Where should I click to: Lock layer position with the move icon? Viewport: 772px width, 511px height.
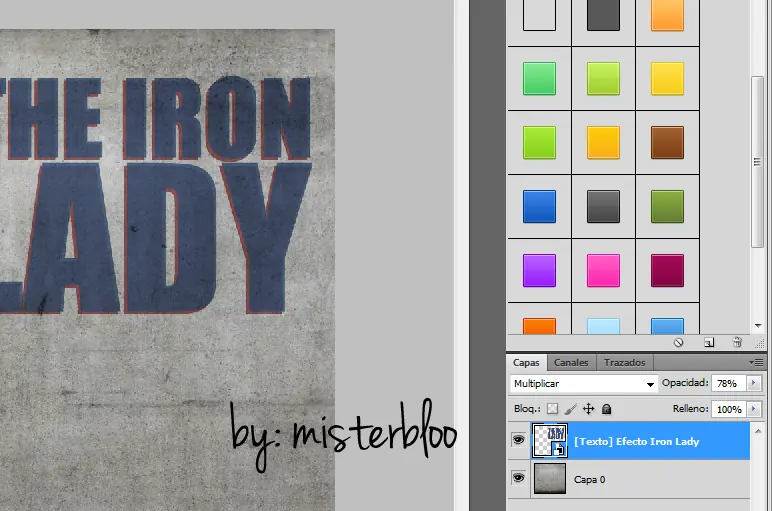588,409
